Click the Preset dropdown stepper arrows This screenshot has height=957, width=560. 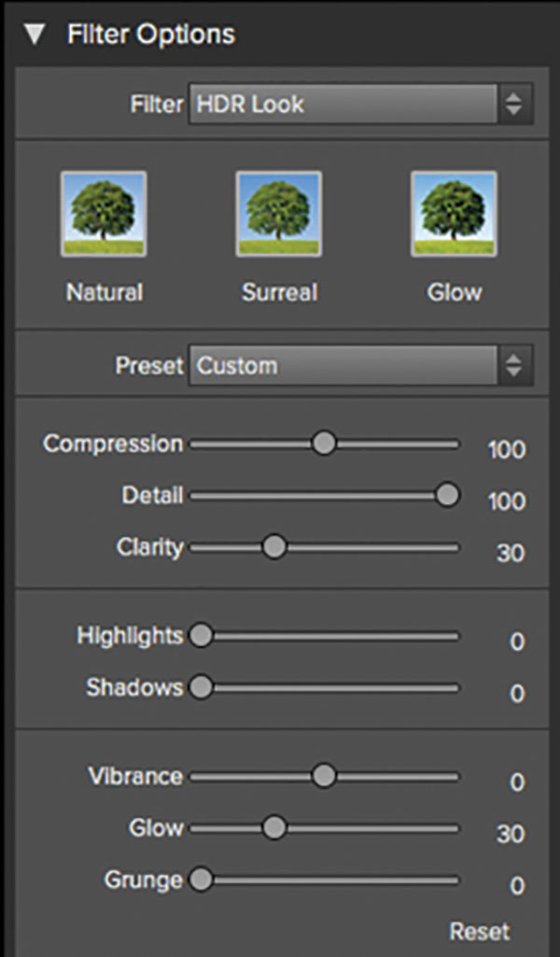[515, 365]
